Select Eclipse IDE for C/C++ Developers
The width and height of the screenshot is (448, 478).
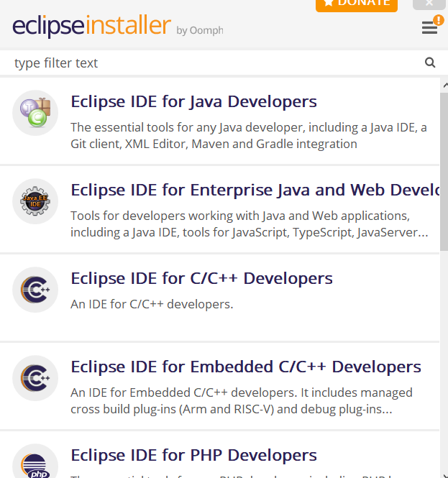click(201, 278)
